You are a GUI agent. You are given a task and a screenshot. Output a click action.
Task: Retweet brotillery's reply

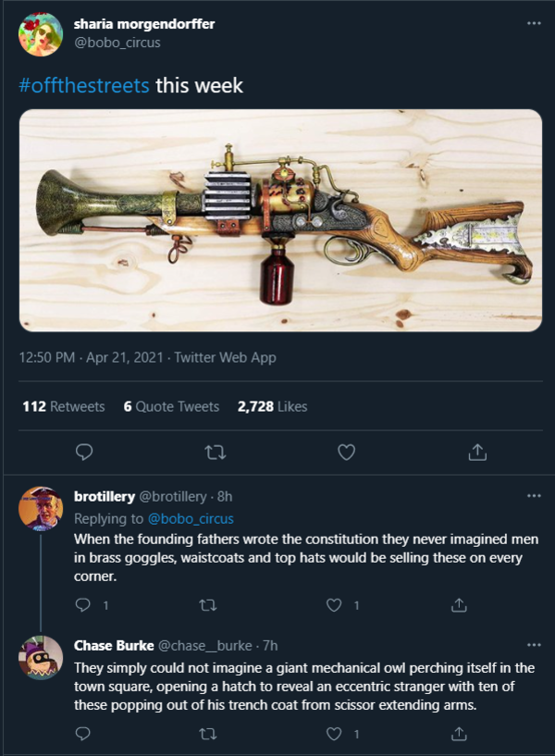click(x=208, y=605)
